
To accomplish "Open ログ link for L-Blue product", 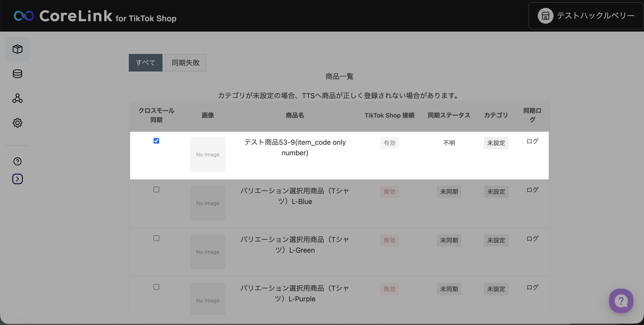I will pos(532,190).
